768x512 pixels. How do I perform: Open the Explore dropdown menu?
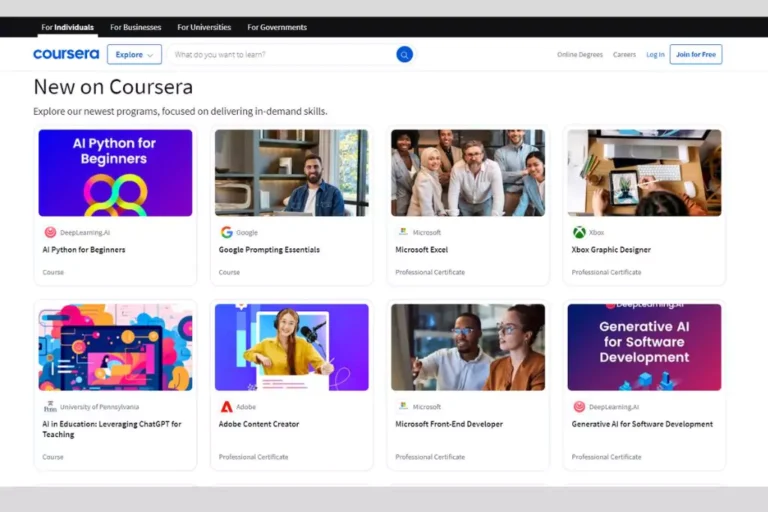(134, 54)
